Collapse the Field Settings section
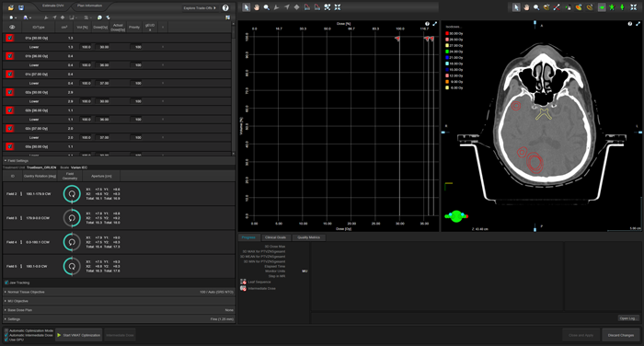Image resolution: width=644 pixels, height=346 pixels. (x=6, y=161)
